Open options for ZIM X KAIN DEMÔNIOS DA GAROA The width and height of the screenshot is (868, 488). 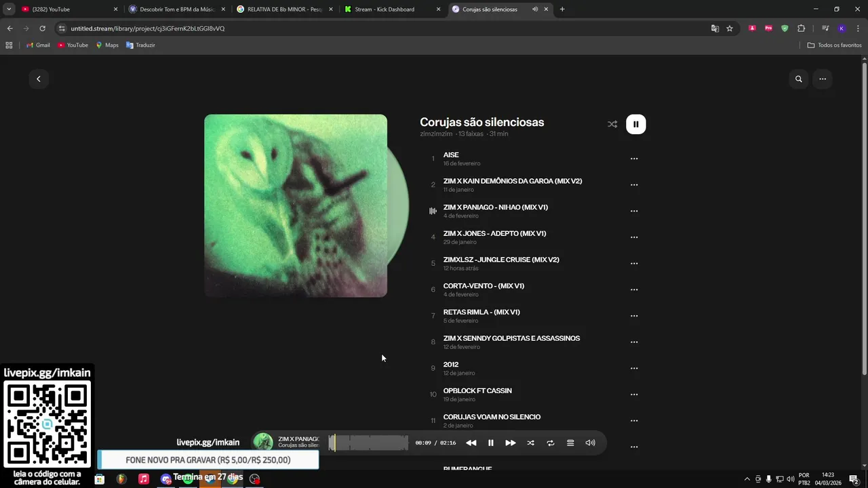click(634, 185)
